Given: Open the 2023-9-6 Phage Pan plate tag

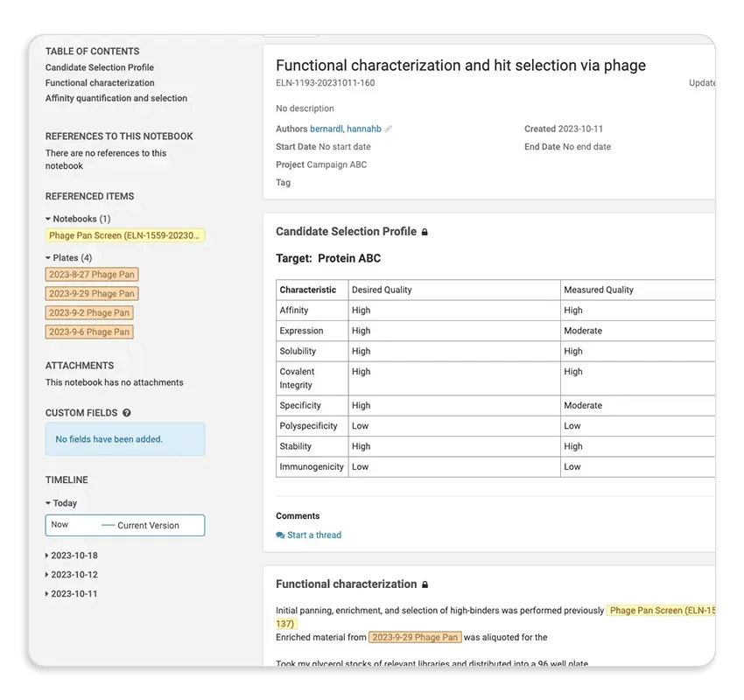Looking at the screenshot, I should click(89, 332).
